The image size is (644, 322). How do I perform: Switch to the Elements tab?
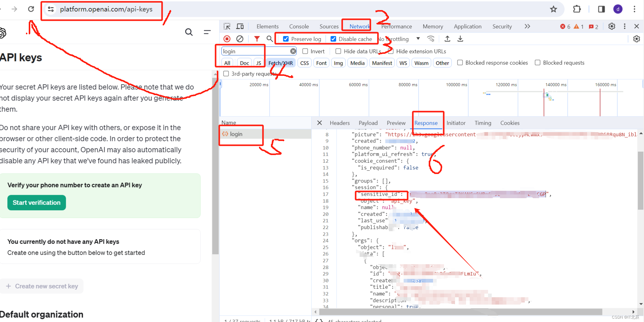[268, 26]
